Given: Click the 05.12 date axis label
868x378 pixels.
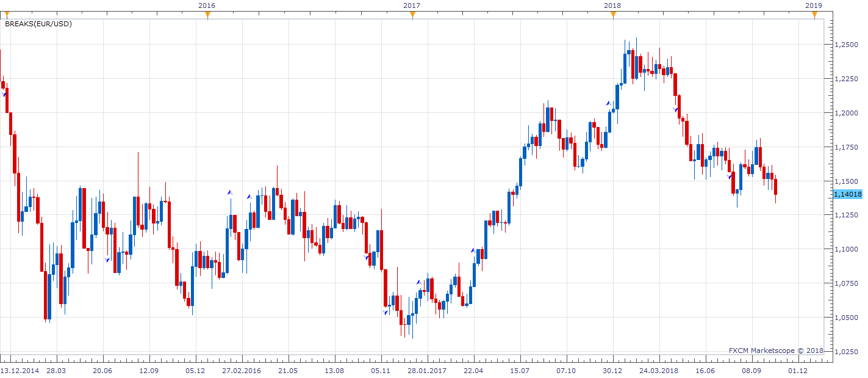Looking at the screenshot, I should pyautogui.click(x=196, y=371).
